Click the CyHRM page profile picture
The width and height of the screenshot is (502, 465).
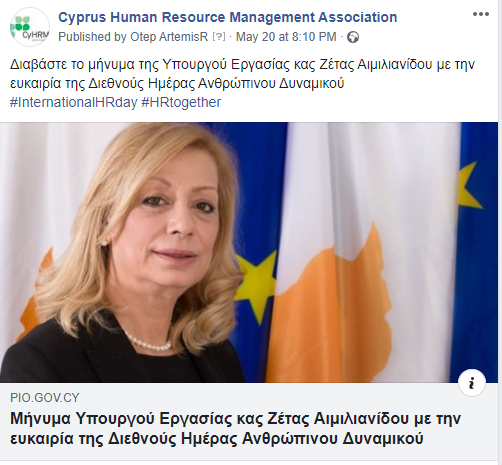pos(30,27)
